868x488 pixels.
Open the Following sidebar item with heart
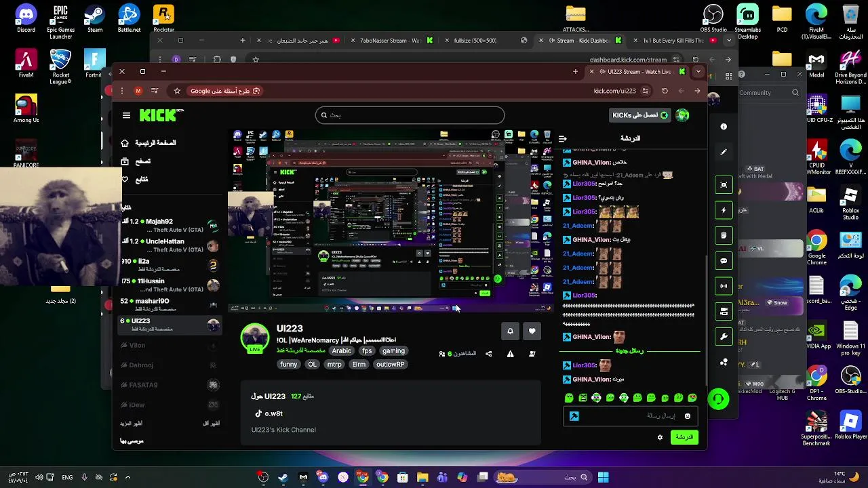pos(134,180)
